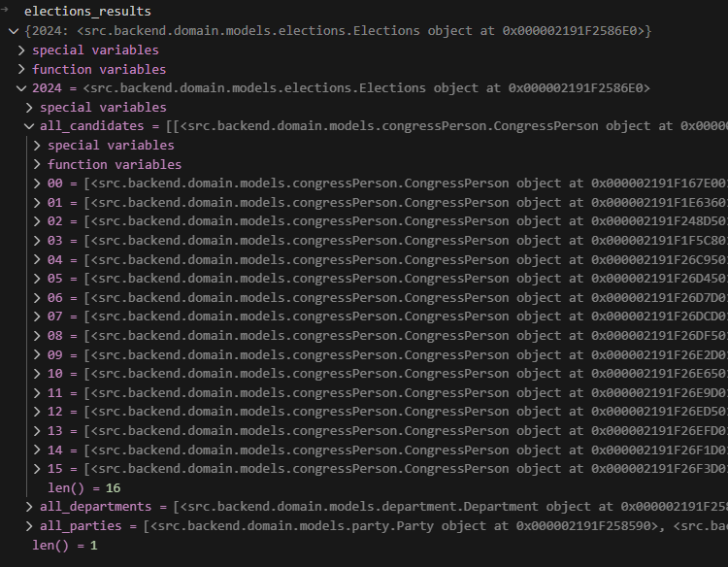Expand function variables under elections_results dictionary
Viewport: 728px width, 567px height.
(x=21, y=70)
